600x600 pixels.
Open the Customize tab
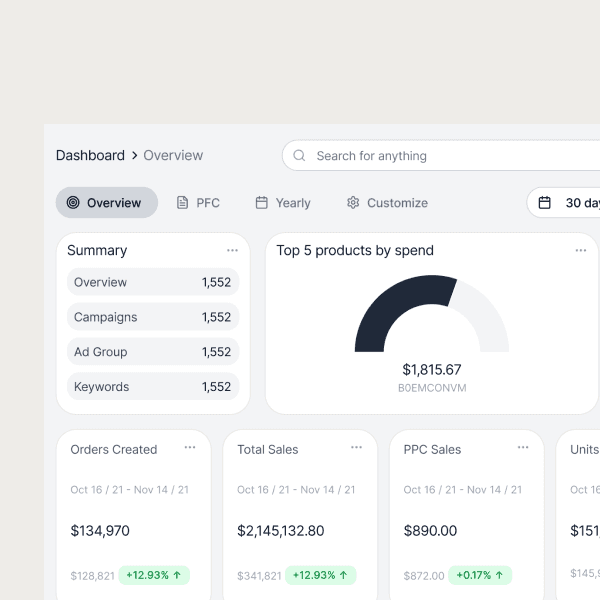point(387,202)
